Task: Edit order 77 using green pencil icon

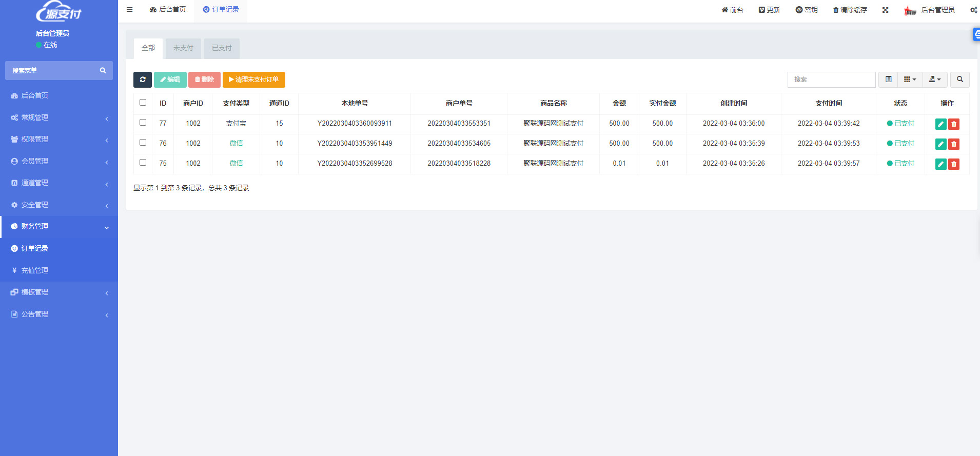Action: [x=940, y=124]
